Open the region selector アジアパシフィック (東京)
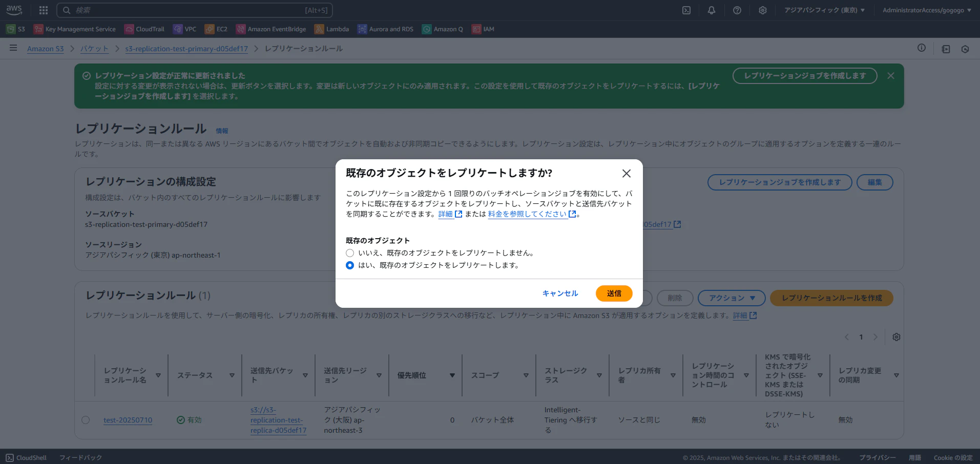Screen dimensions: 980x464 pos(824,10)
